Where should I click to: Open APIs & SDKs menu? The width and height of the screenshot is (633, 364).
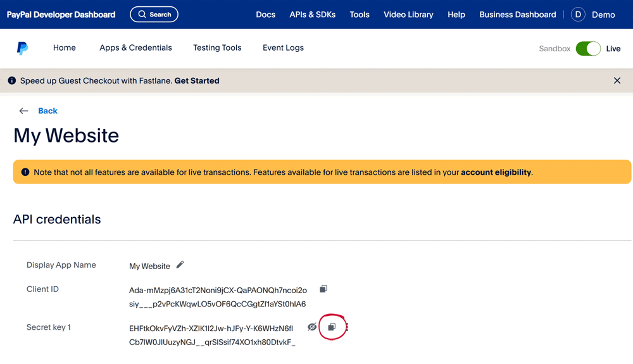312,15
